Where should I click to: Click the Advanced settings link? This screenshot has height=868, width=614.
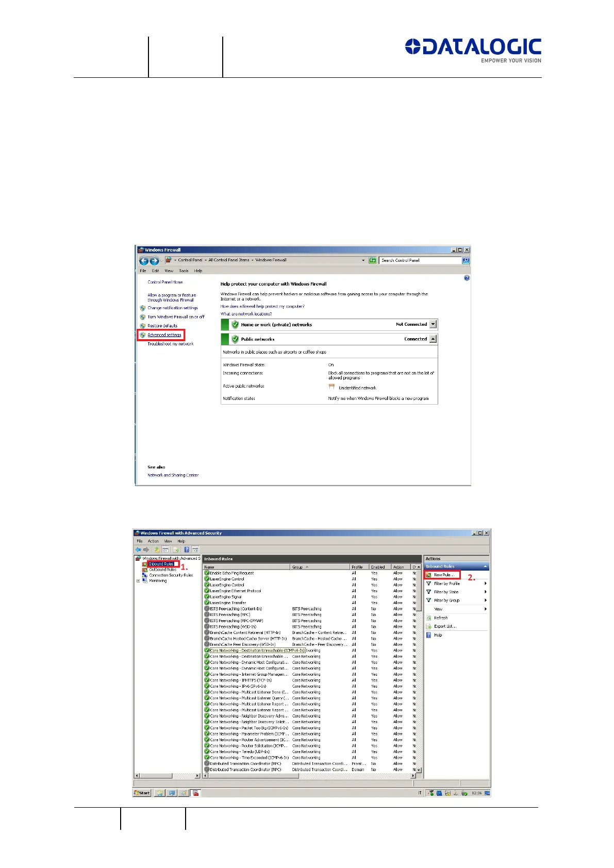coord(164,335)
